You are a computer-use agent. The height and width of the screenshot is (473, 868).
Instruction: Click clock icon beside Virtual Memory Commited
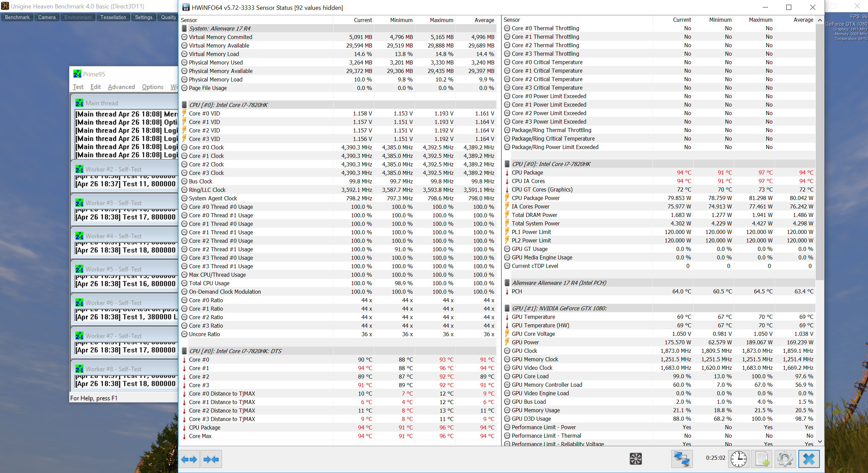pyautogui.click(x=184, y=37)
